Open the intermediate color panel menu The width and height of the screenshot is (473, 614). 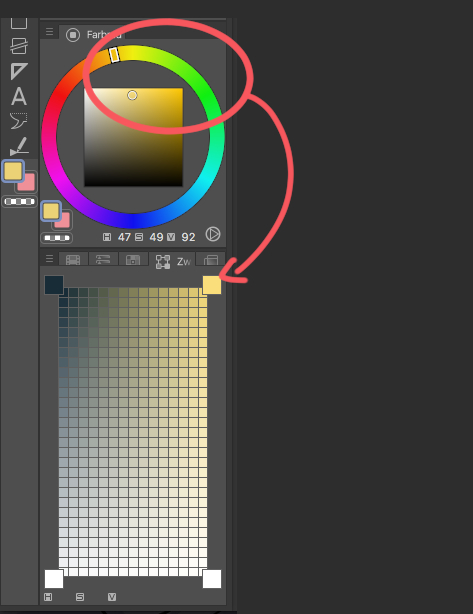point(49,259)
